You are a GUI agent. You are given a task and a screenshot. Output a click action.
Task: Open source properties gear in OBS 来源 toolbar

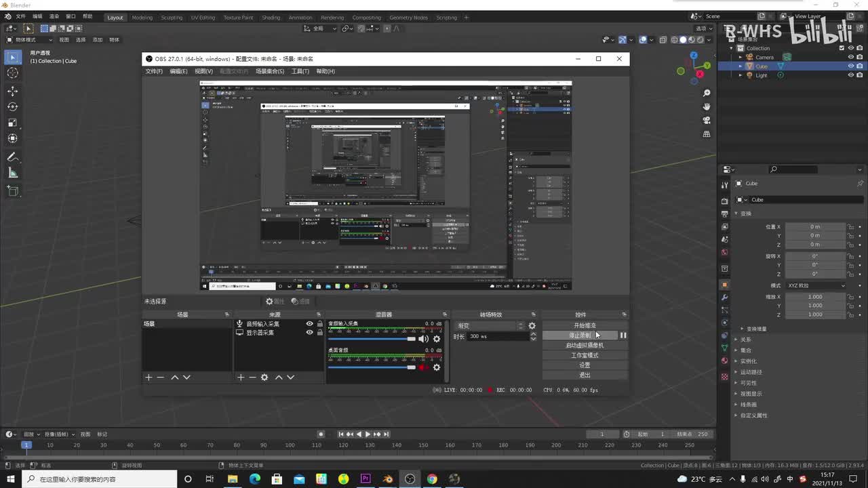pyautogui.click(x=264, y=378)
